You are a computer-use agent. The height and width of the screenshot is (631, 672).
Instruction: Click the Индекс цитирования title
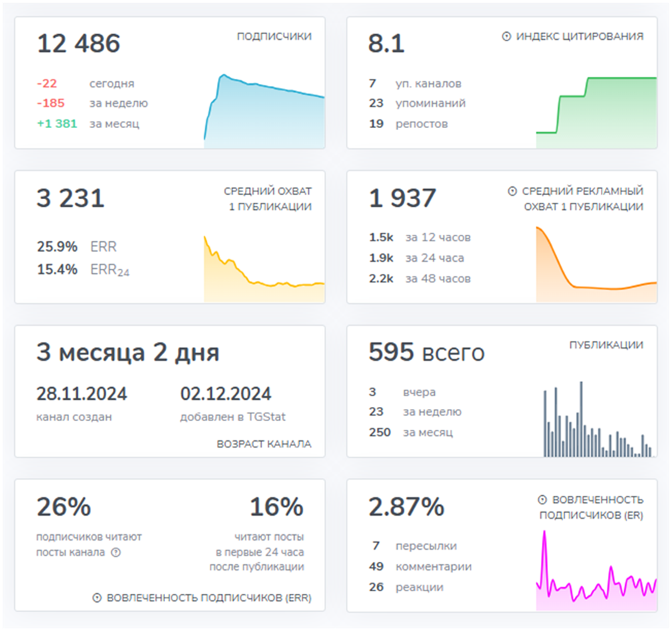[x=580, y=36]
